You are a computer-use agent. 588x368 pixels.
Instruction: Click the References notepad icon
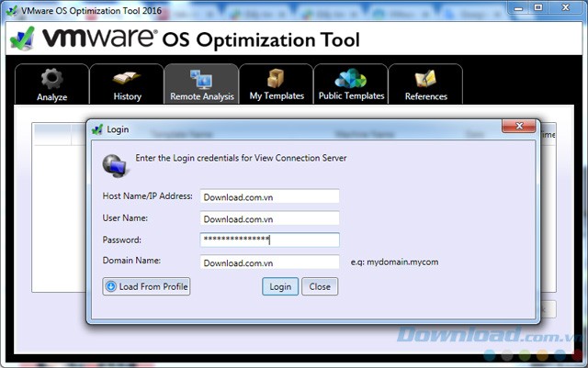[425, 78]
